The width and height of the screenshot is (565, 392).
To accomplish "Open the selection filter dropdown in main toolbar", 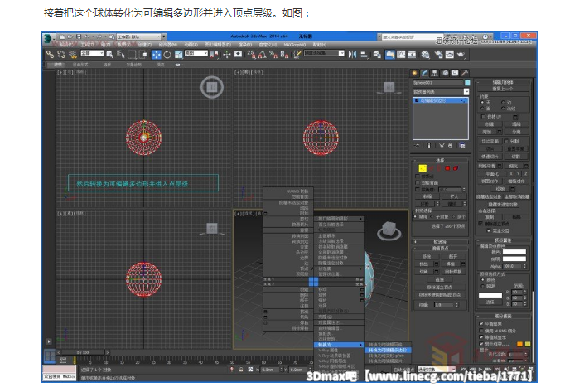I will [92, 53].
